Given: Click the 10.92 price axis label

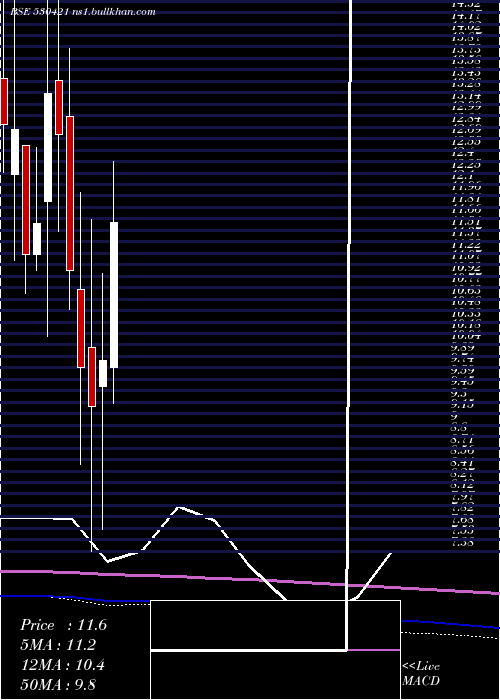Looking at the screenshot, I should click(466, 268).
